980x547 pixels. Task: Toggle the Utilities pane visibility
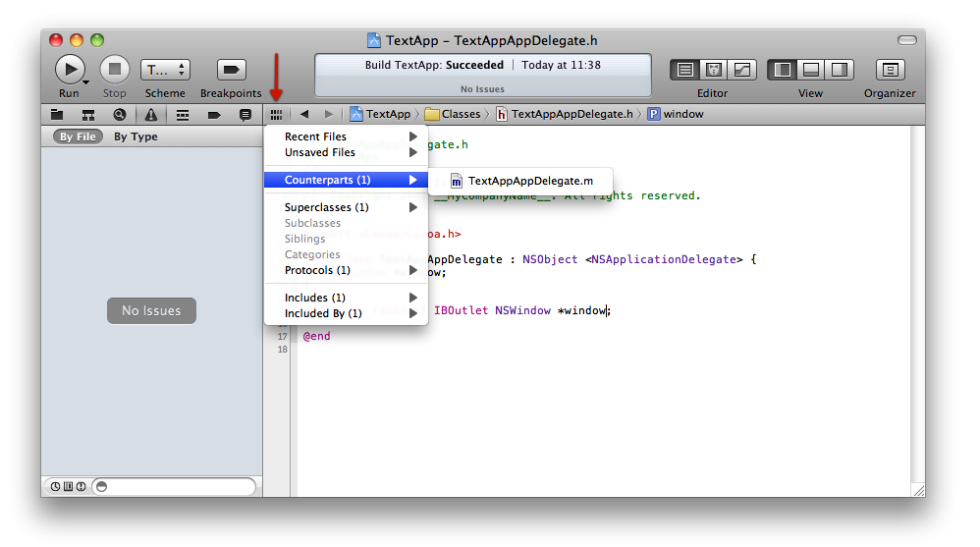click(840, 70)
